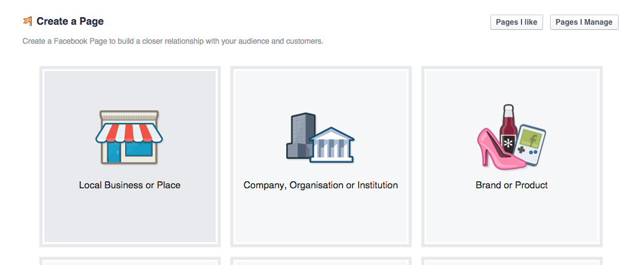Click the Create a Page heading
This screenshot has height=265, width=644.
point(70,22)
